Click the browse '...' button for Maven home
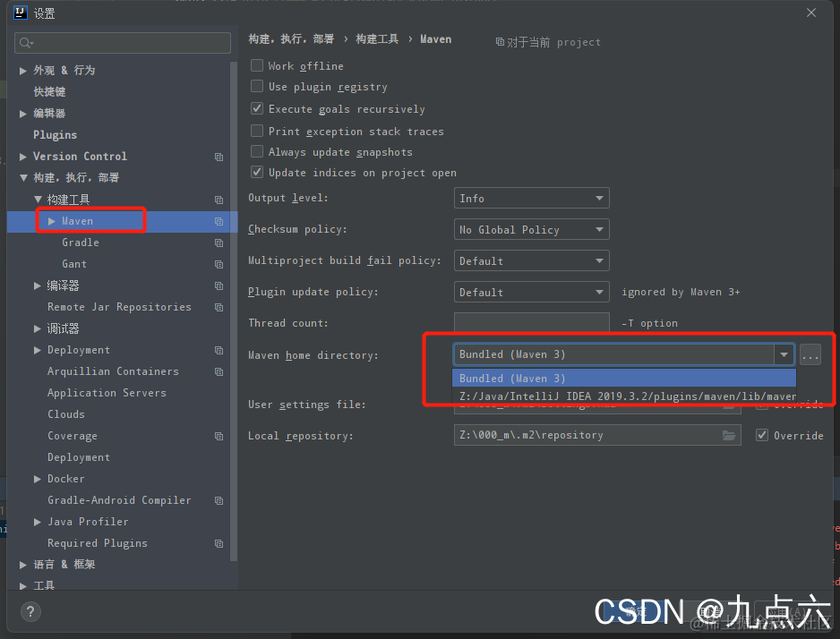The width and height of the screenshot is (840, 639). point(810,354)
